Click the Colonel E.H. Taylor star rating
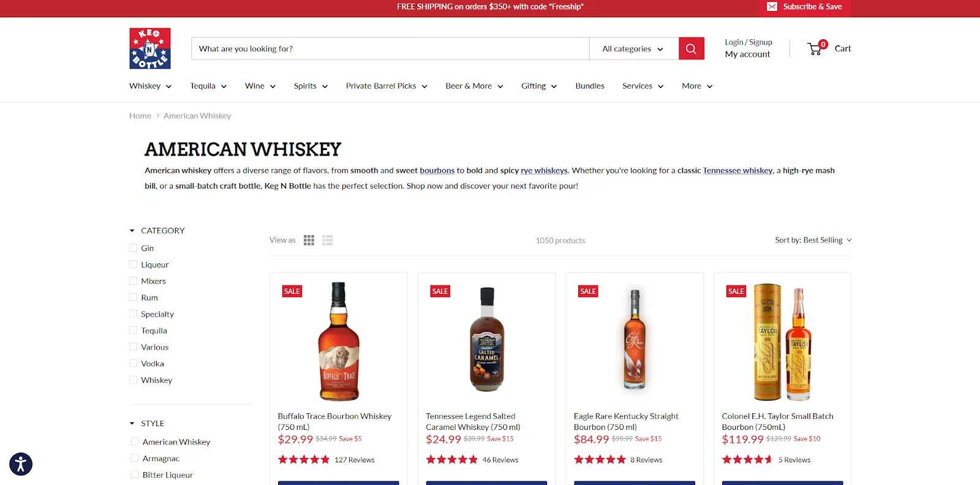Screen dimensions: 980x485 click(x=747, y=459)
